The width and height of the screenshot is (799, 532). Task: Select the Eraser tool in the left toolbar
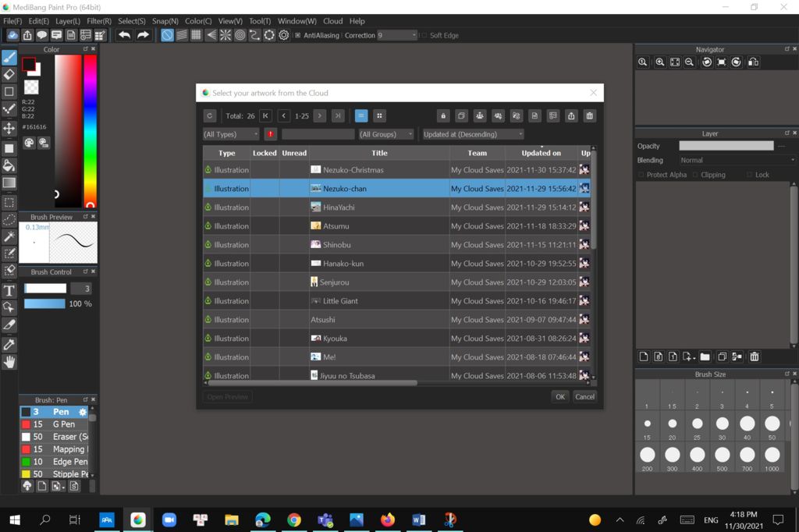pos(9,74)
